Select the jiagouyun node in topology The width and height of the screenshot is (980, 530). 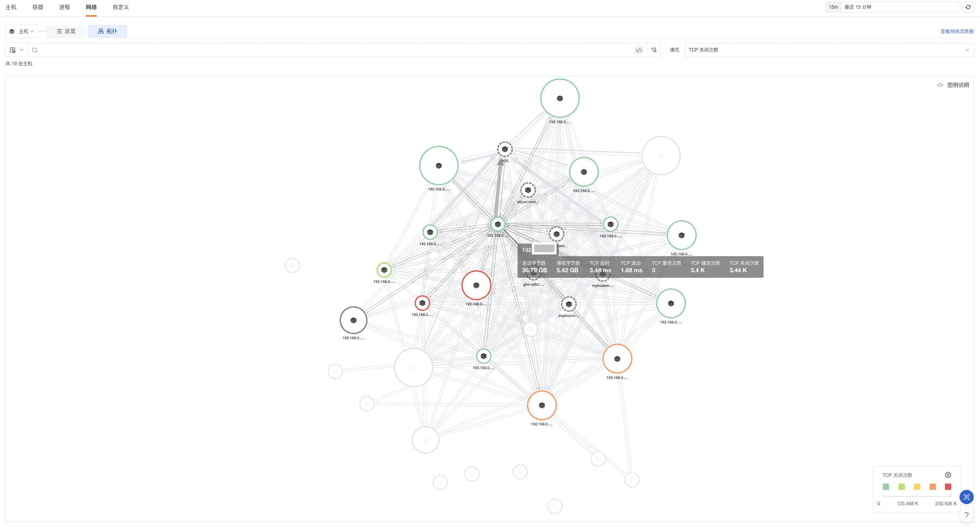pos(569,304)
